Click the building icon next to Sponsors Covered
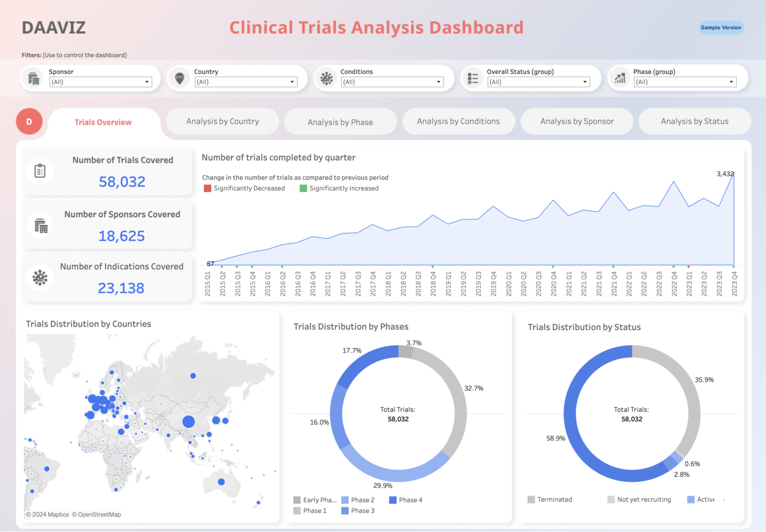 click(x=40, y=225)
